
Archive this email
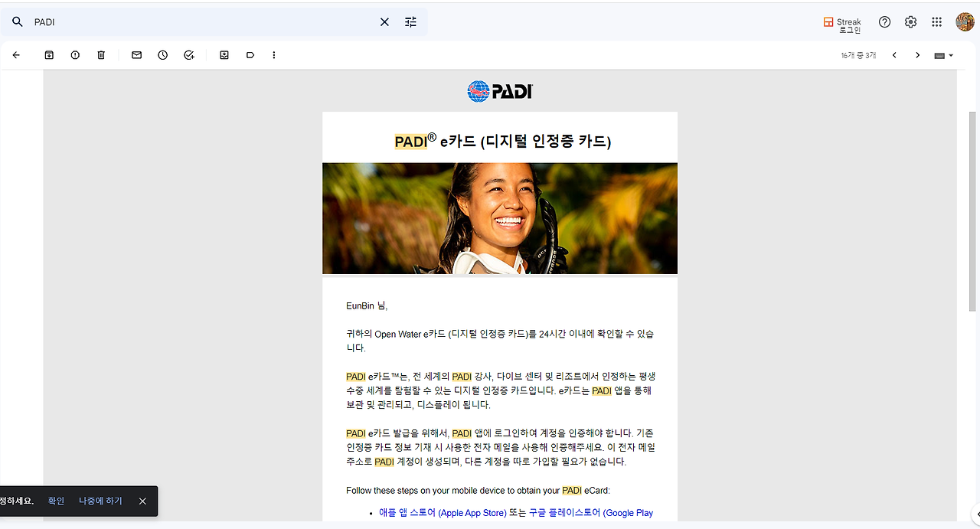49,55
